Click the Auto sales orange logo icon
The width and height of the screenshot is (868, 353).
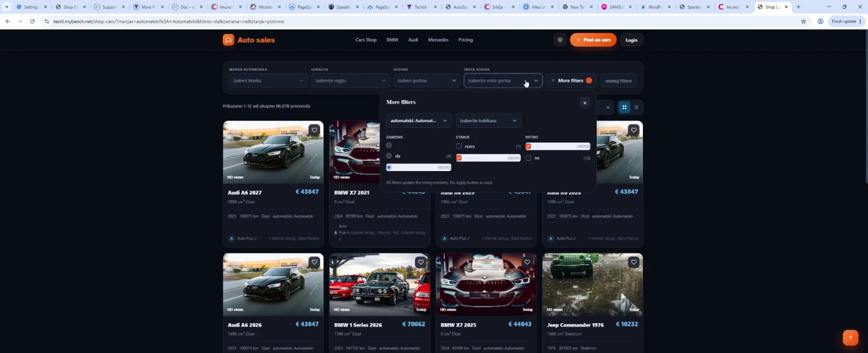pos(228,40)
